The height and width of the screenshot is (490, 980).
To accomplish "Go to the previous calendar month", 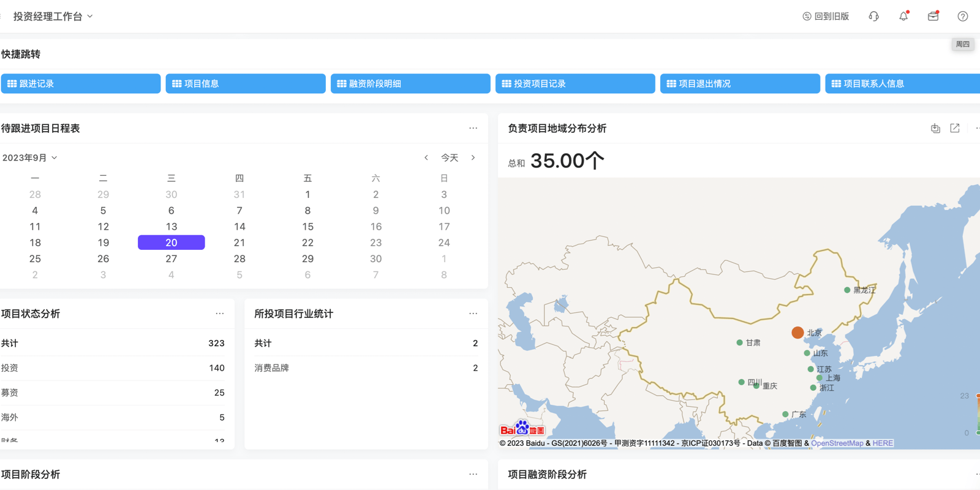I will coord(426,158).
